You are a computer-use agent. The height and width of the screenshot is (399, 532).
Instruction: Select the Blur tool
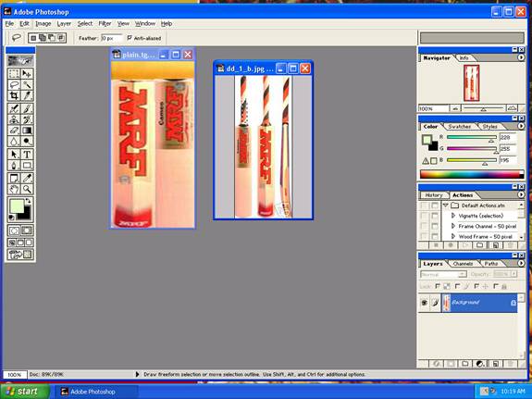[14, 142]
